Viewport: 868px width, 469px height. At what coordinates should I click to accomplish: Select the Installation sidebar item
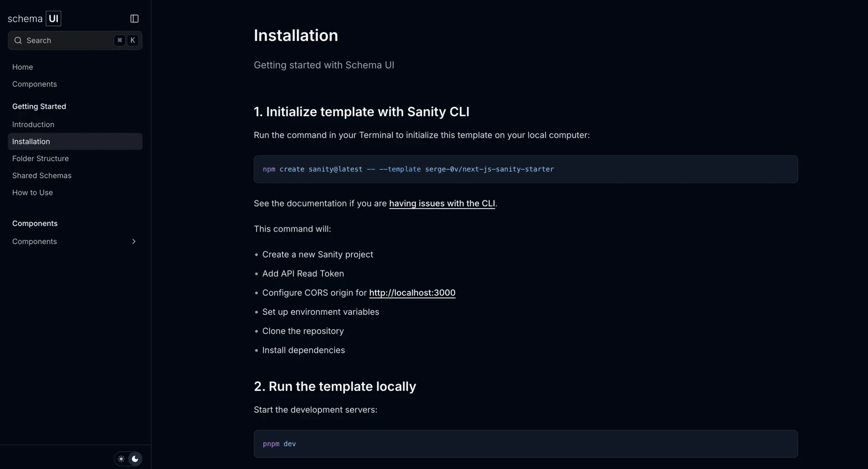pyautogui.click(x=75, y=142)
